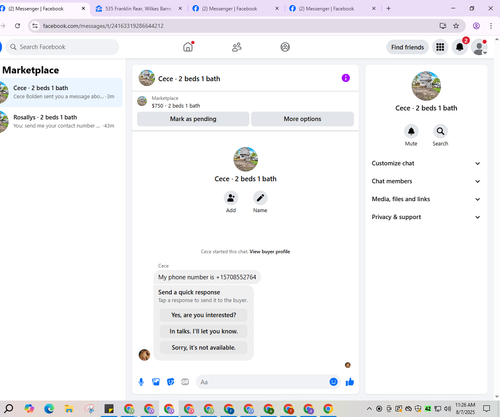Screen dimensions: 500x417
Task: Click the phone number message bubble
Action: coord(207,277)
